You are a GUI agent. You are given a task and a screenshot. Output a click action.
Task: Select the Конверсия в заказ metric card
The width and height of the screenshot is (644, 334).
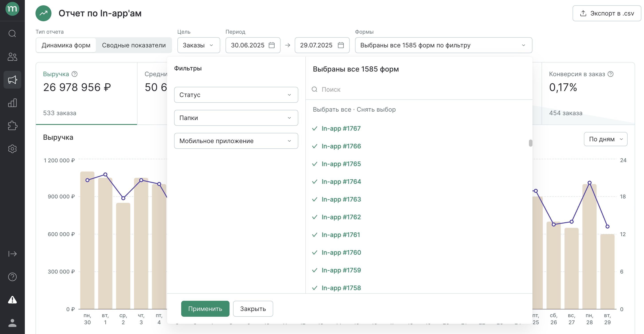coord(588,93)
